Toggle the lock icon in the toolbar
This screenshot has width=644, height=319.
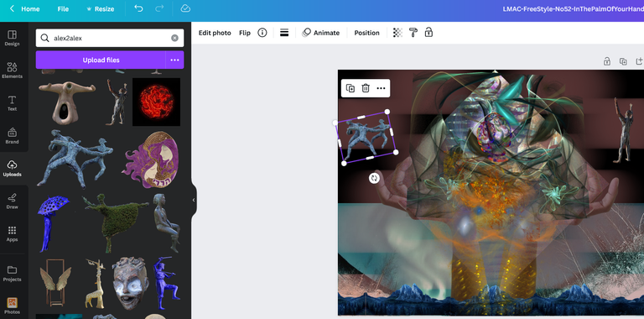click(428, 33)
